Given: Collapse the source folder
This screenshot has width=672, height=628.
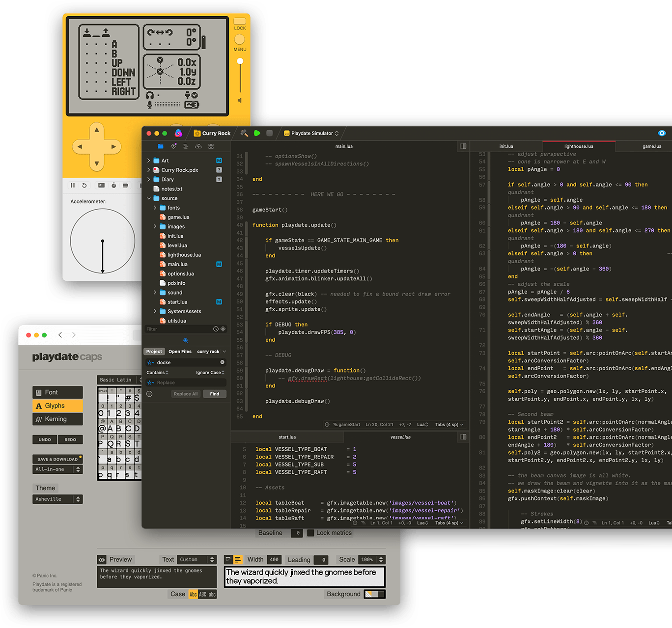Looking at the screenshot, I should (x=149, y=198).
